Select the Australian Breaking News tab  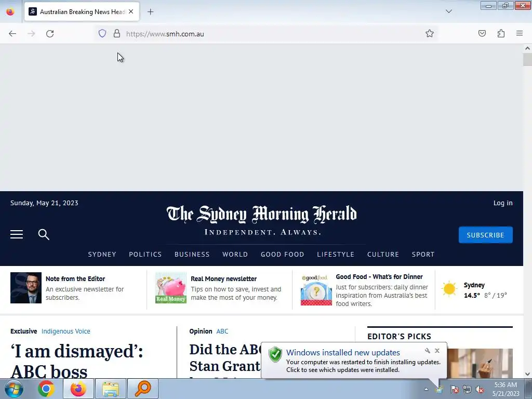coord(82,11)
